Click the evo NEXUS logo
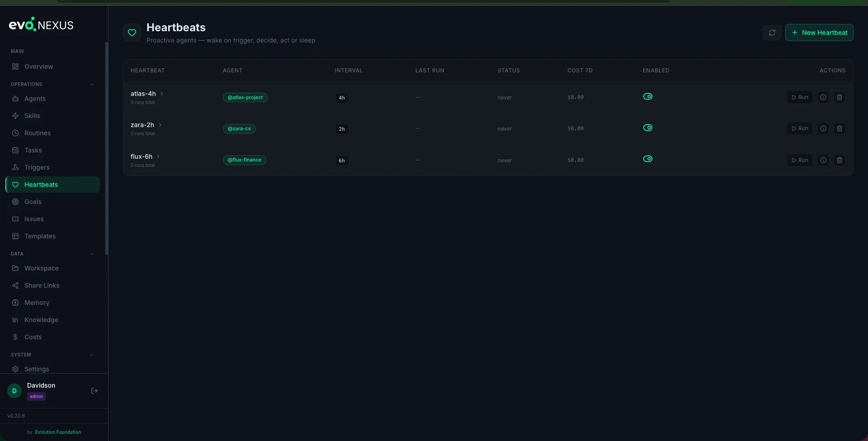The width and height of the screenshot is (868, 441). [x=41, y=24]
